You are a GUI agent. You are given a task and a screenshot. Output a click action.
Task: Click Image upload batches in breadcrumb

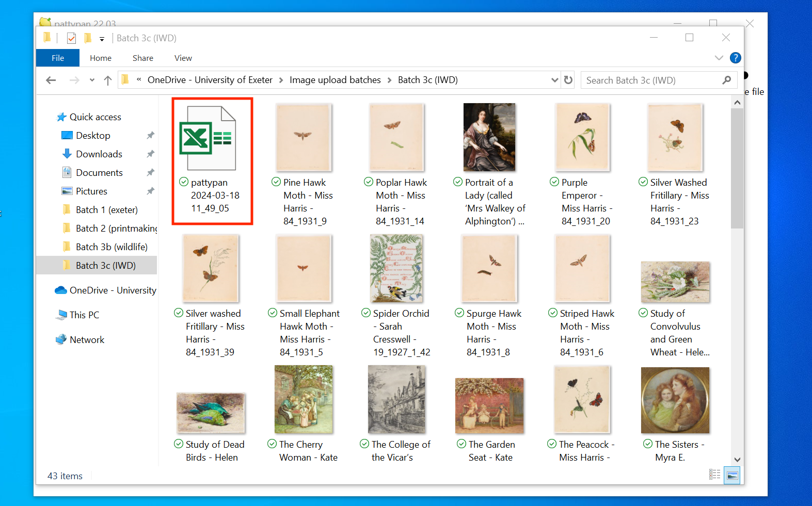(335, 80)
